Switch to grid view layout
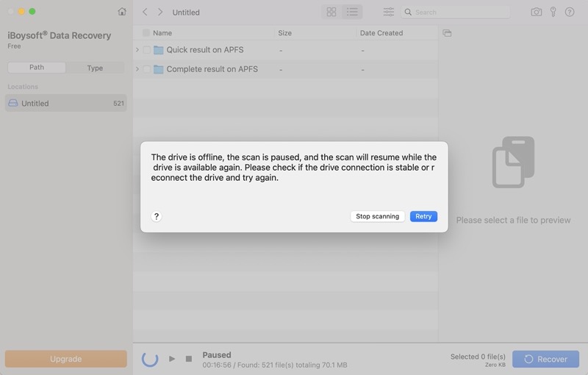Screen dimensions: 588x375 pos(331,12)
